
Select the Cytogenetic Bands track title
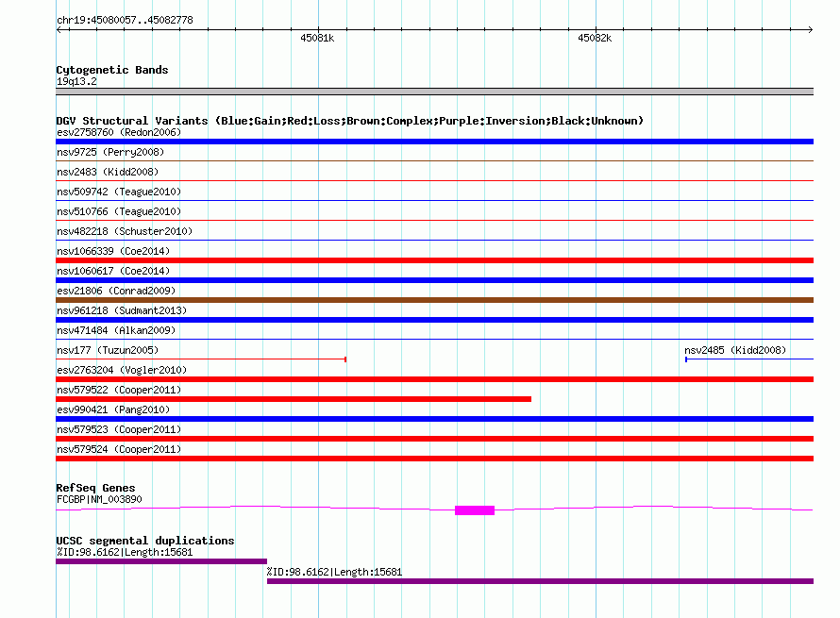[112, 70]
